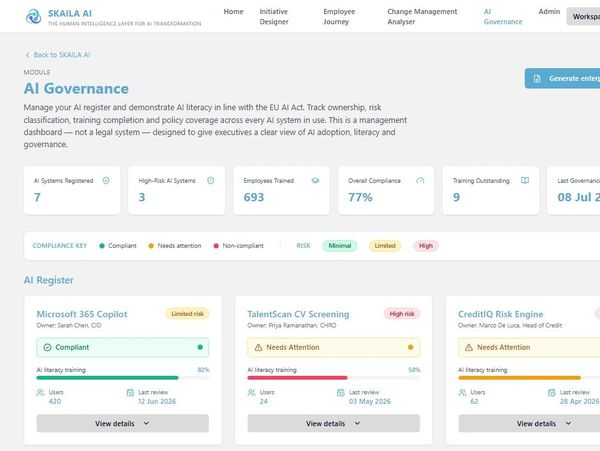600x451 pixels.
Task: Click the AI Register section heading
Action: pyautogui.click(x=49, y=280)
